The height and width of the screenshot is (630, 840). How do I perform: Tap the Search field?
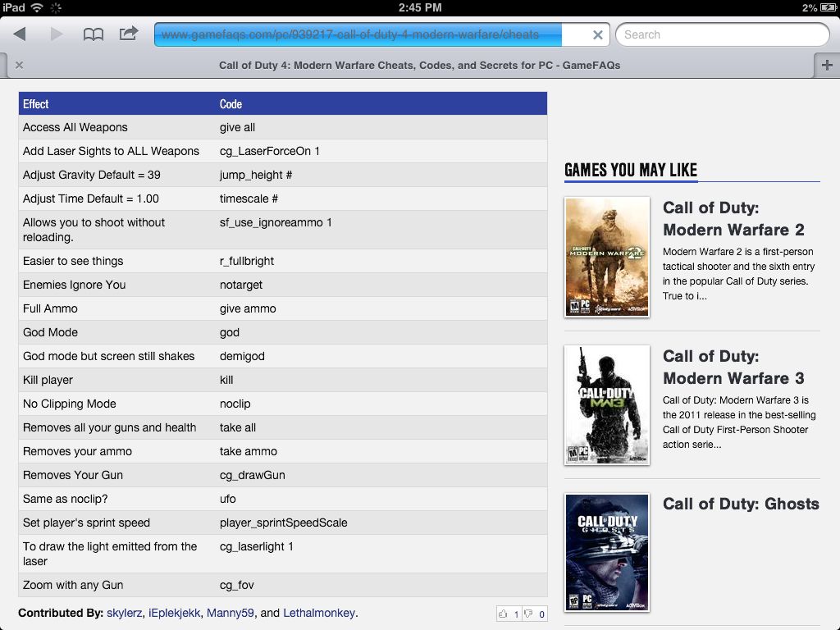point(722,34)
